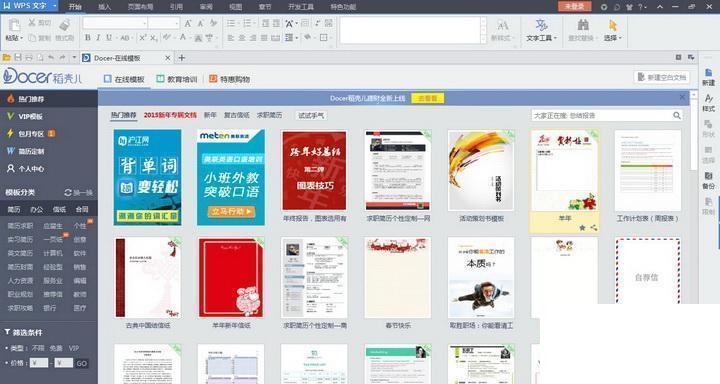Click the 试试手气 button

tap(310, 115)
